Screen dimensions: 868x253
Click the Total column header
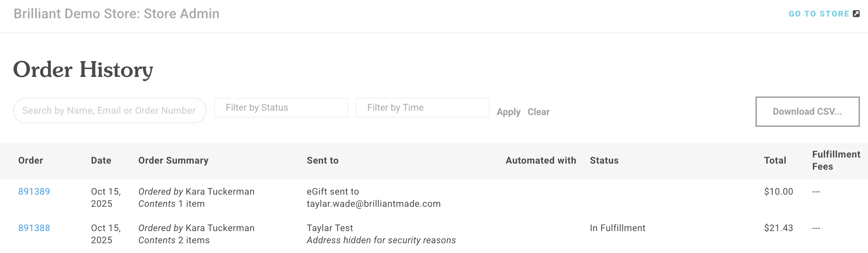click(775, 161)
